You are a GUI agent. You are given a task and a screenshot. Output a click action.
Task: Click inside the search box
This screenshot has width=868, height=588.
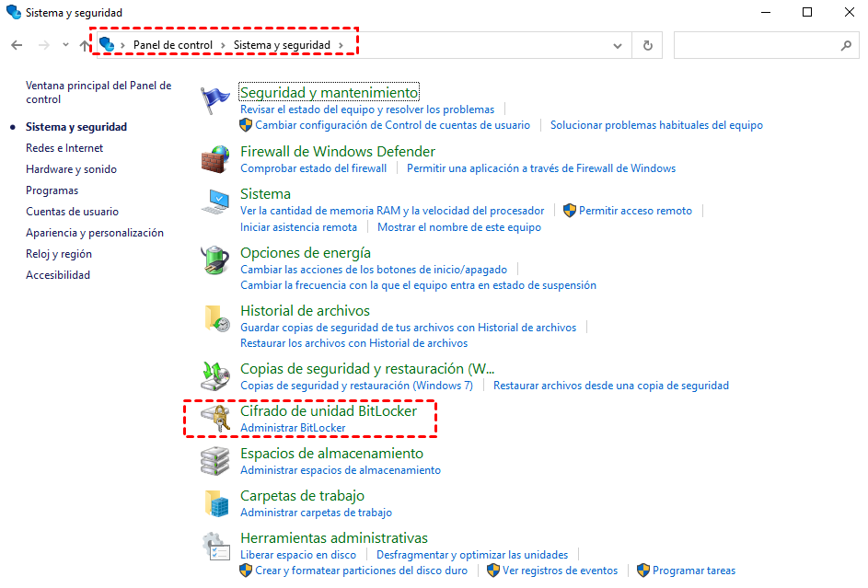(764, 44)
